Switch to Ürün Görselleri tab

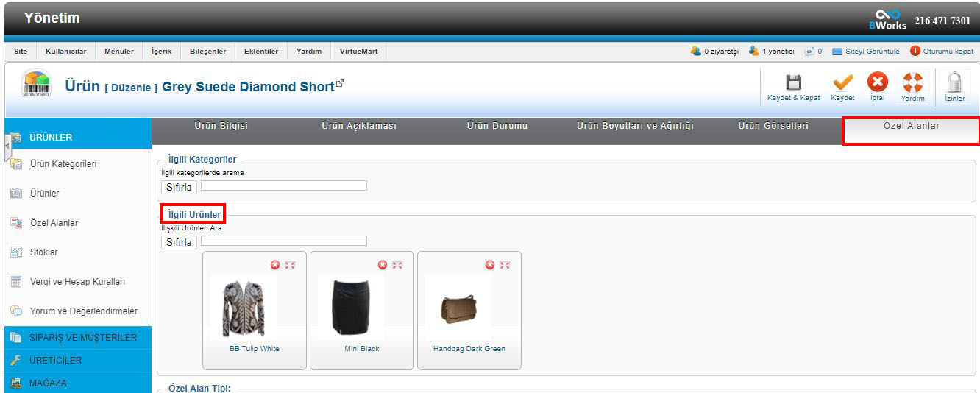773,126
